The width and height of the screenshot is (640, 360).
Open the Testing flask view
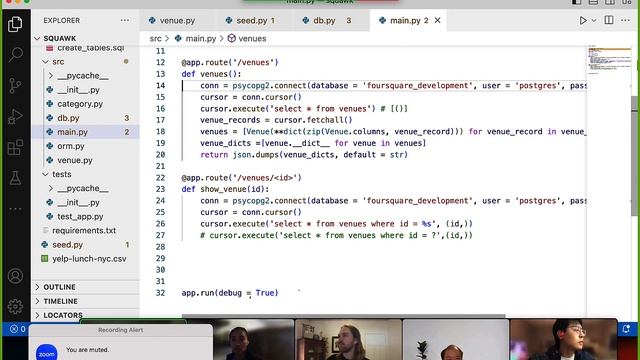tap(15, 178)
